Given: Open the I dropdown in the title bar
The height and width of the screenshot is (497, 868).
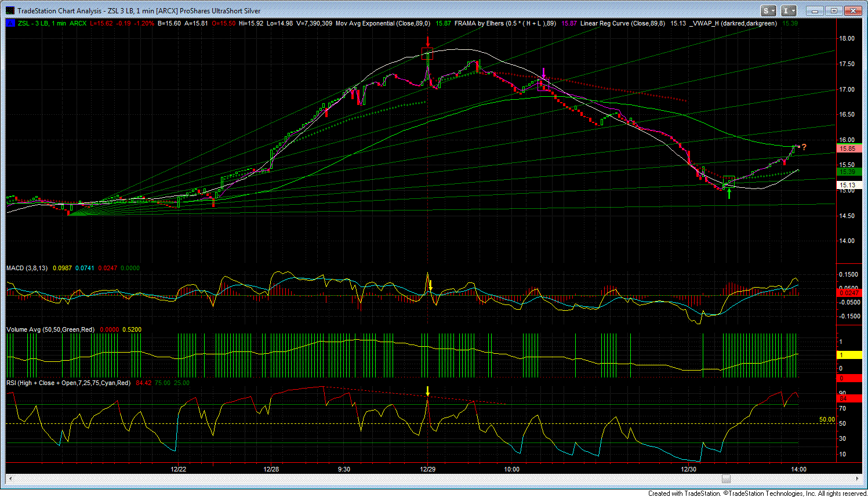Looking at the screenshot, I should (789, 10).
